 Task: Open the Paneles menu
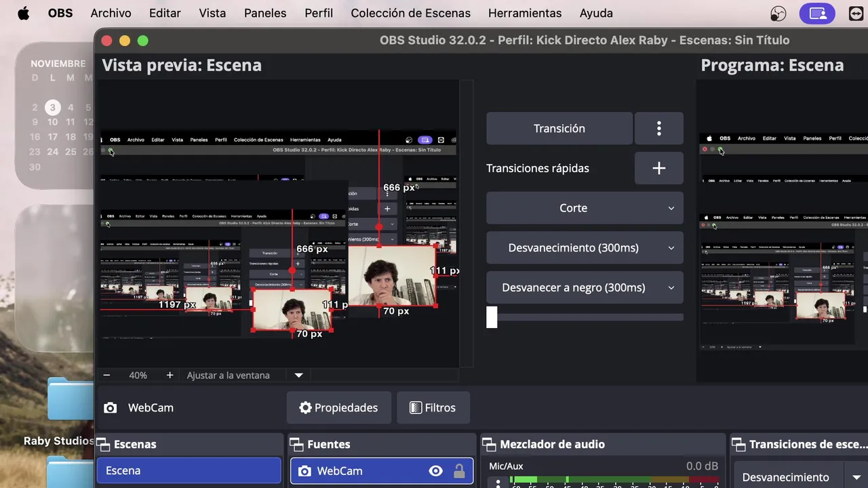pos(265,14)
